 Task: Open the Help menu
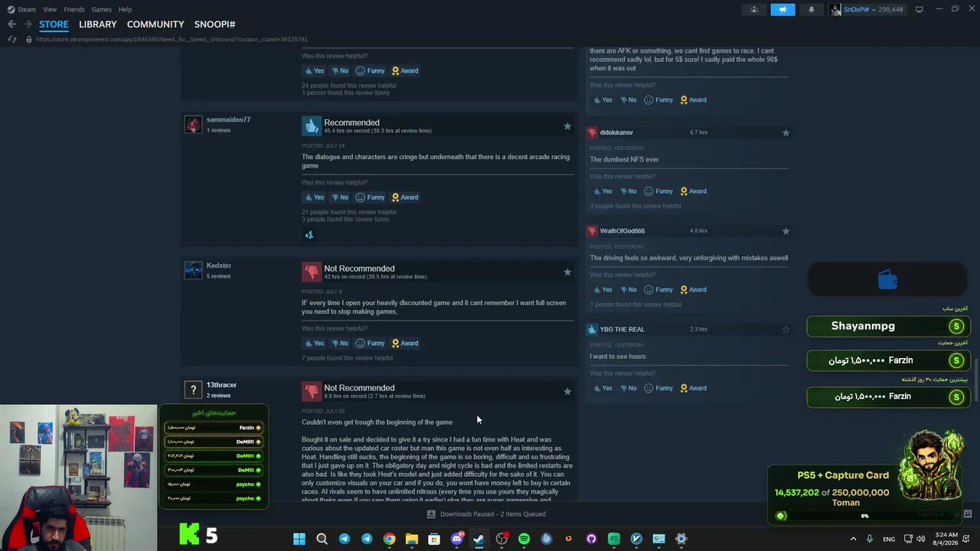pyautogui.click(x=125, y=9)
